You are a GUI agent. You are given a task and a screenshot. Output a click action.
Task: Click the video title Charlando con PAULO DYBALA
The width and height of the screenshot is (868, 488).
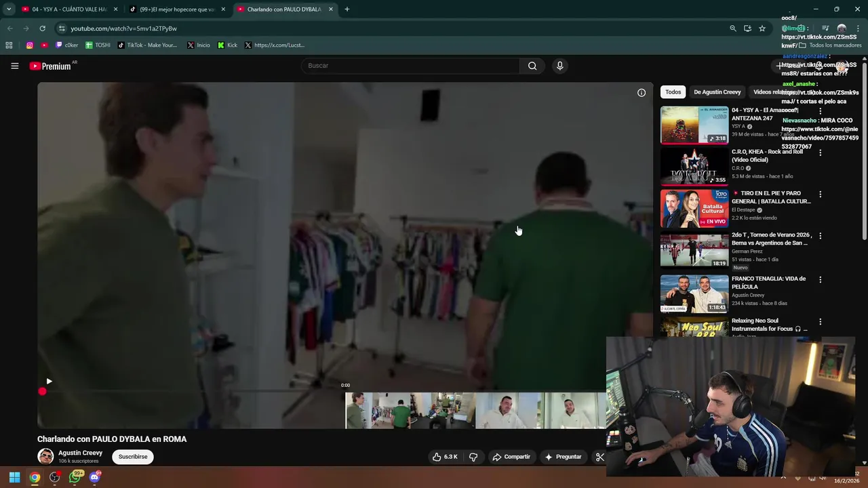[112, 439]
